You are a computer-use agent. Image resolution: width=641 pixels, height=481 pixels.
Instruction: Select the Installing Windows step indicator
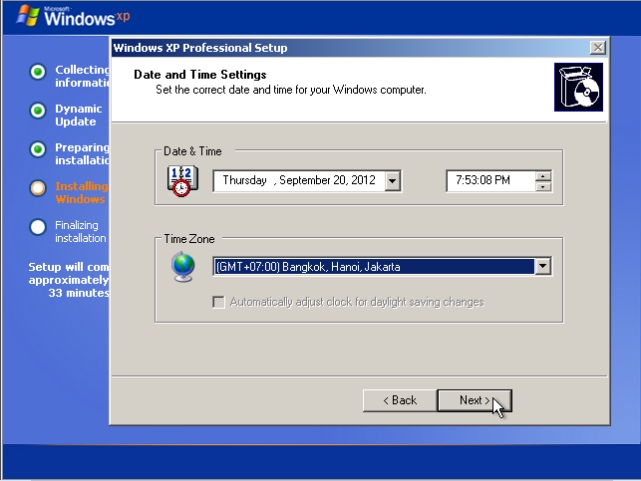[38, 188]
